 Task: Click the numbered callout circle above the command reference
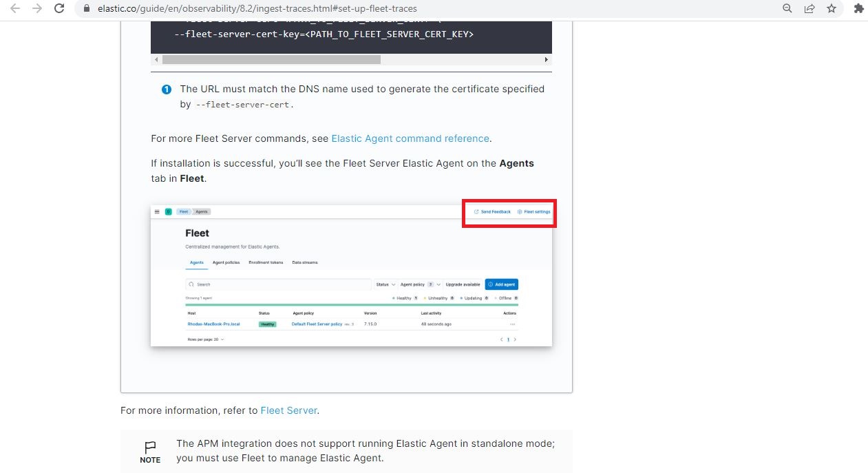[166, 89]
